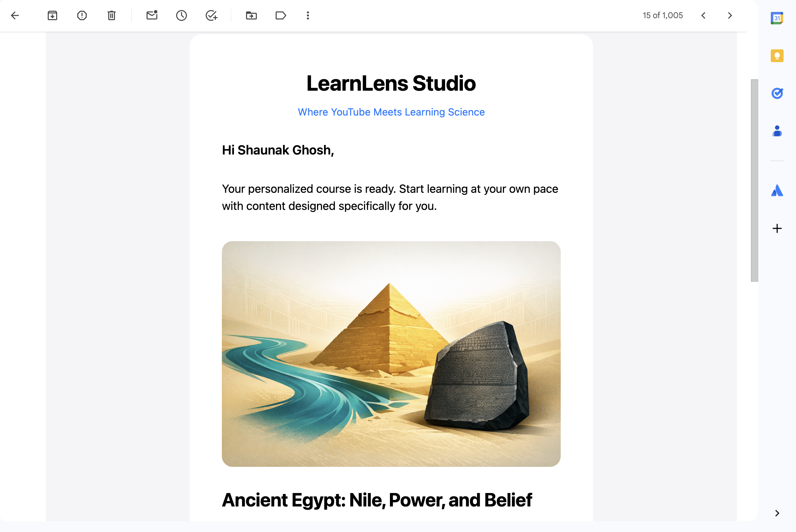Open the Contacts side panel

(777, 131)
